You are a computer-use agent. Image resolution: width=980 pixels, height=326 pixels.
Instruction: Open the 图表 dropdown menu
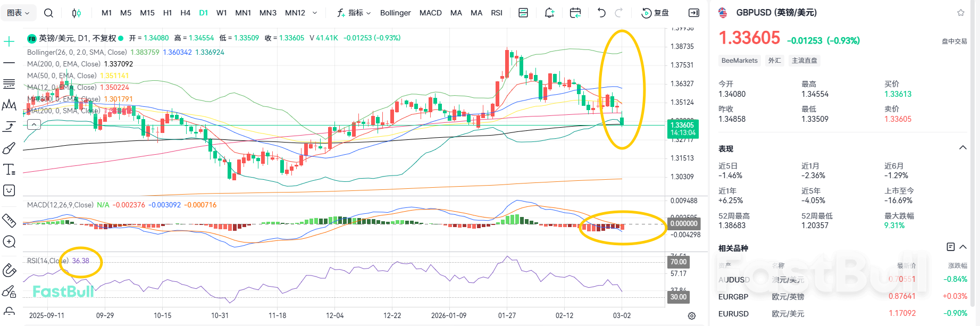[19, 13]
